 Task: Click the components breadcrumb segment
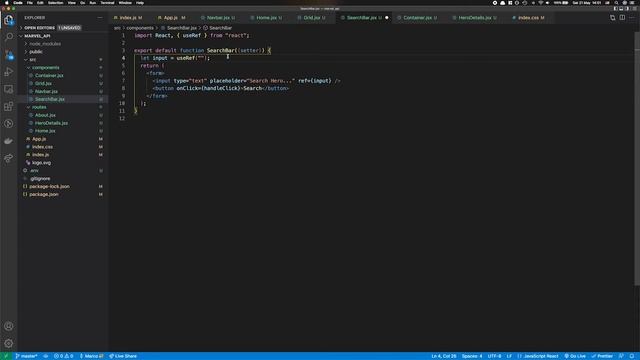tap(140, 28)
